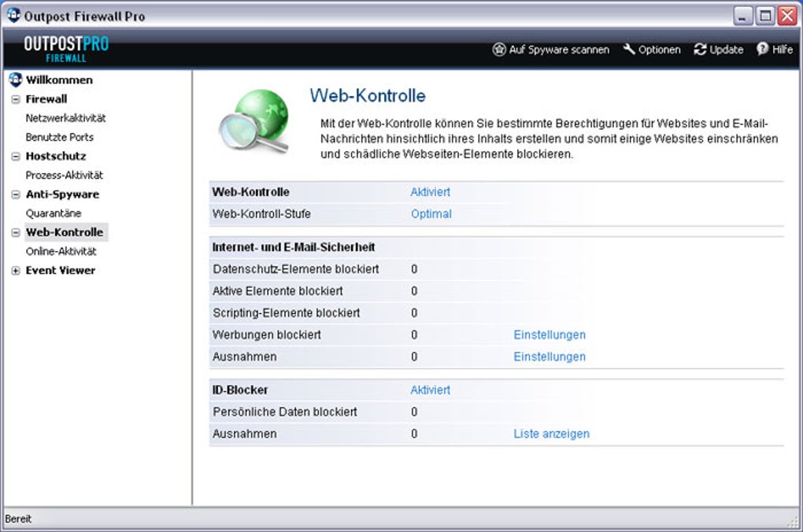
Task: Click the Outpost Pro Firewall logo
Action: point(66,49)
